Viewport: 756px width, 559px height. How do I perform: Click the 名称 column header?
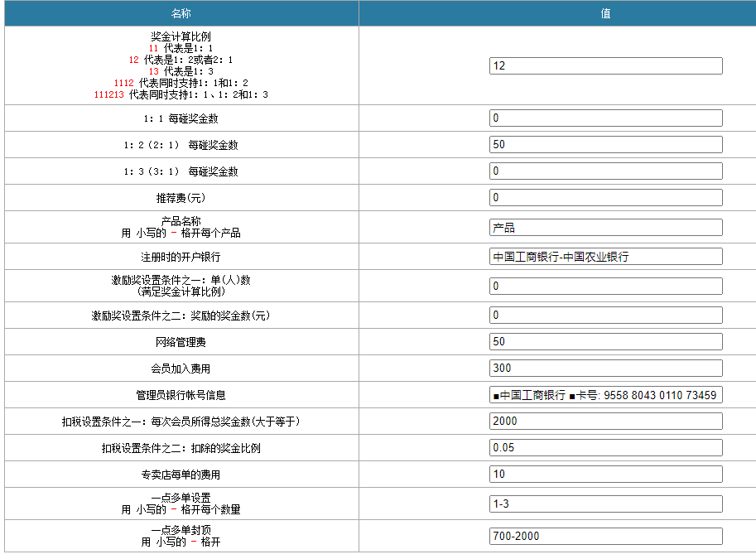tap(181, 13)
